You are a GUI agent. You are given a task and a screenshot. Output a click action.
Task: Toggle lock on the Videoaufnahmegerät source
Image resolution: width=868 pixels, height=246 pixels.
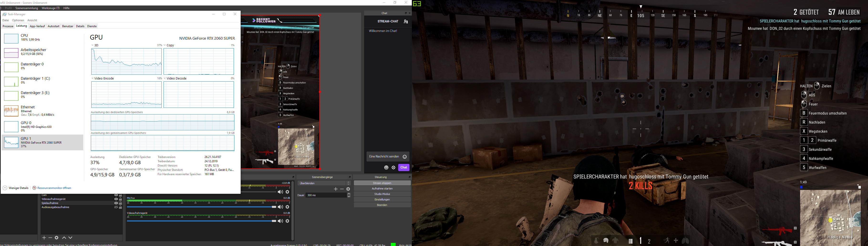tap(120, 199)
